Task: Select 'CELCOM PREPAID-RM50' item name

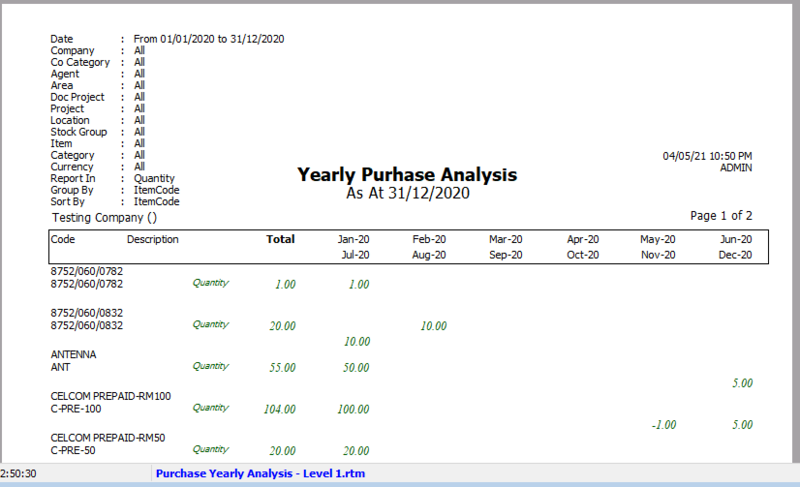Action: (x=108, y=438)
